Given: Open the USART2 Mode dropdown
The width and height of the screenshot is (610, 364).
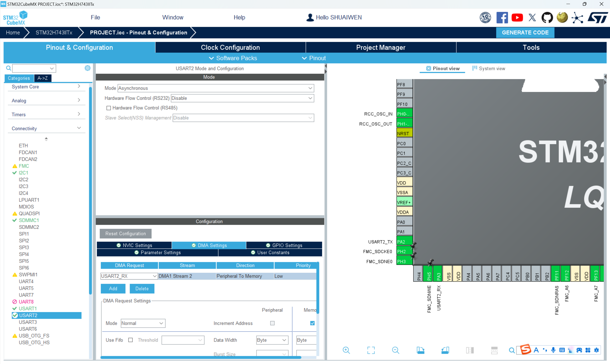Looking at the screenshot, I should [216, 88].
